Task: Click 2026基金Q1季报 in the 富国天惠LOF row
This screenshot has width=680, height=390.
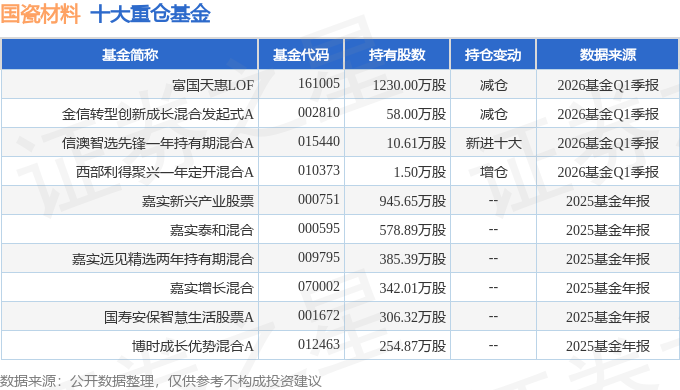Action: (x=608, y=85)
